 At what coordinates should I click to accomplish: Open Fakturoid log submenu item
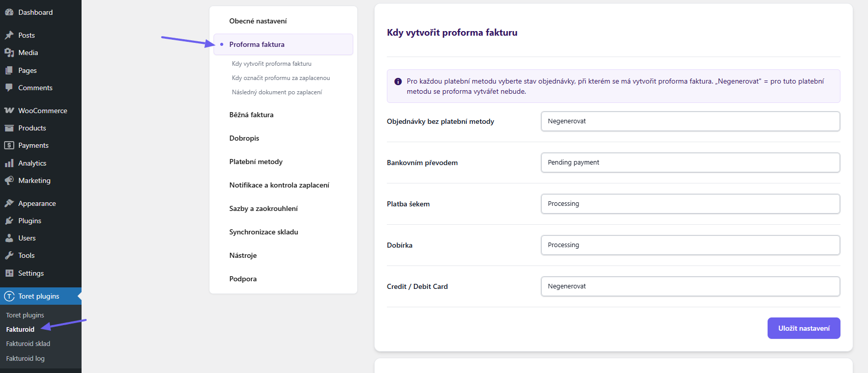pos(25,358)
